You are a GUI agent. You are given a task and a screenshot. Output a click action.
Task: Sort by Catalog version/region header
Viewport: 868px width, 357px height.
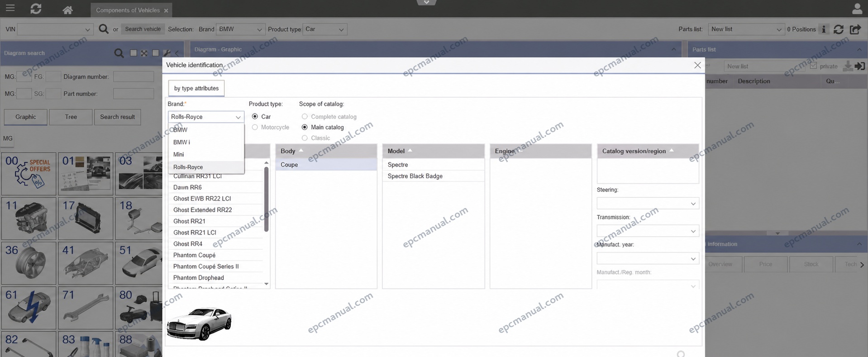[648, 151]
